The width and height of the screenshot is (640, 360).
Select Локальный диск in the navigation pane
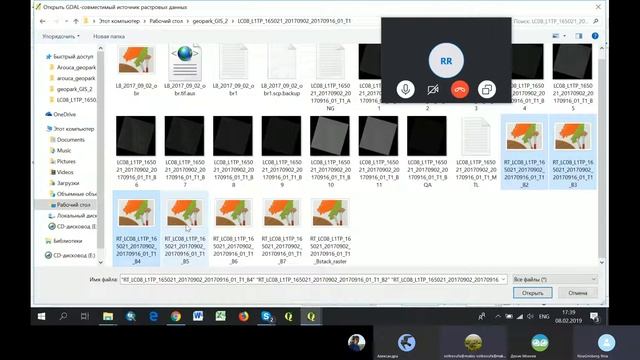click(x=73, y=216)
